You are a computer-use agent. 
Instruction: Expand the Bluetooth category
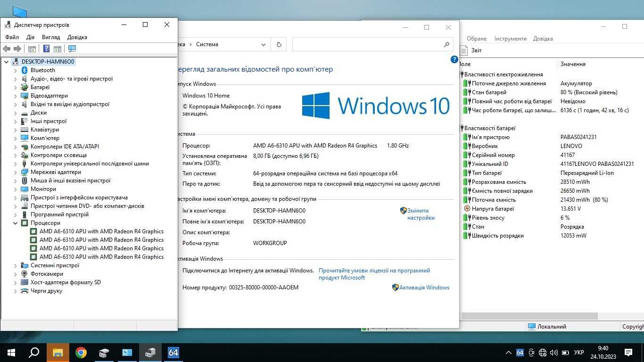pos(15,70)
